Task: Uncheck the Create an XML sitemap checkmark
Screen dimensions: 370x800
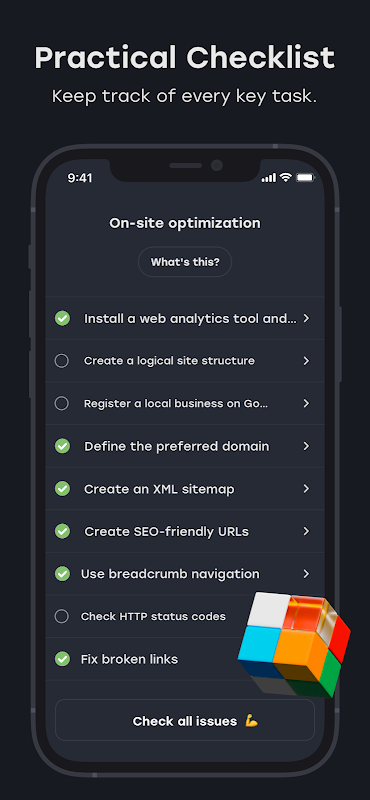Action: point(62,489)
